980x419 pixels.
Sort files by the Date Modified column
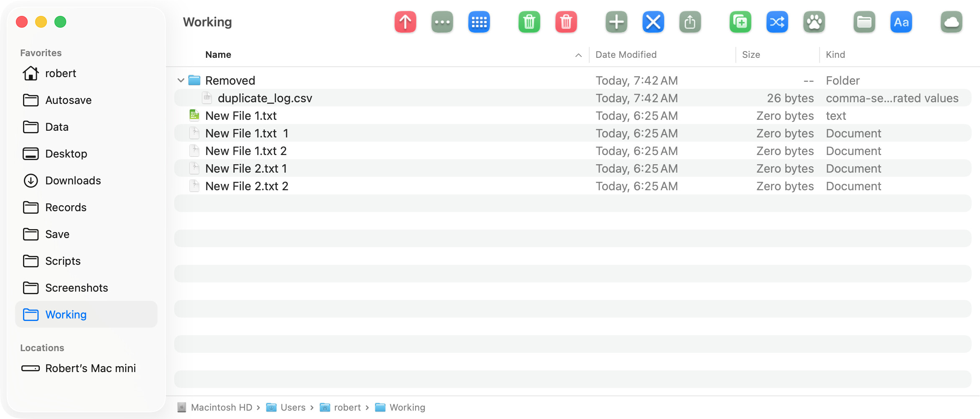(626, 55)
